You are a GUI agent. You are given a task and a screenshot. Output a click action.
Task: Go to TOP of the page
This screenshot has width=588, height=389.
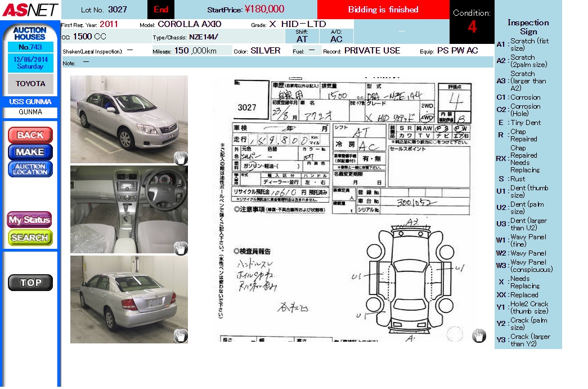pos(30,283)
